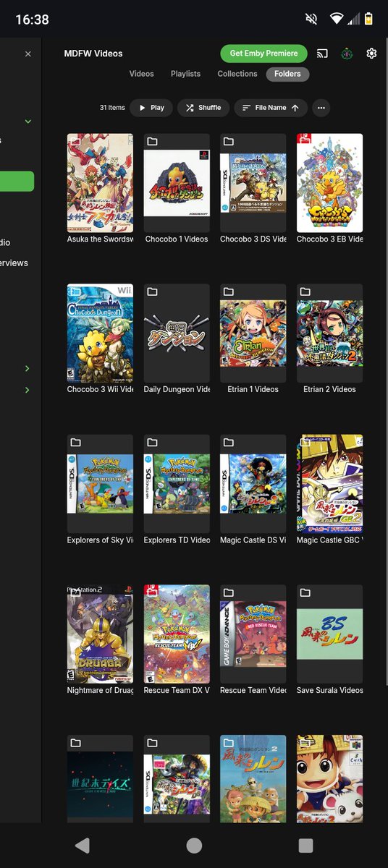The width and height of the screenshot is (388, 868).
Task: Open the Chocobo 1 Videos folder thumbnail
Action: tap(177, 182)
